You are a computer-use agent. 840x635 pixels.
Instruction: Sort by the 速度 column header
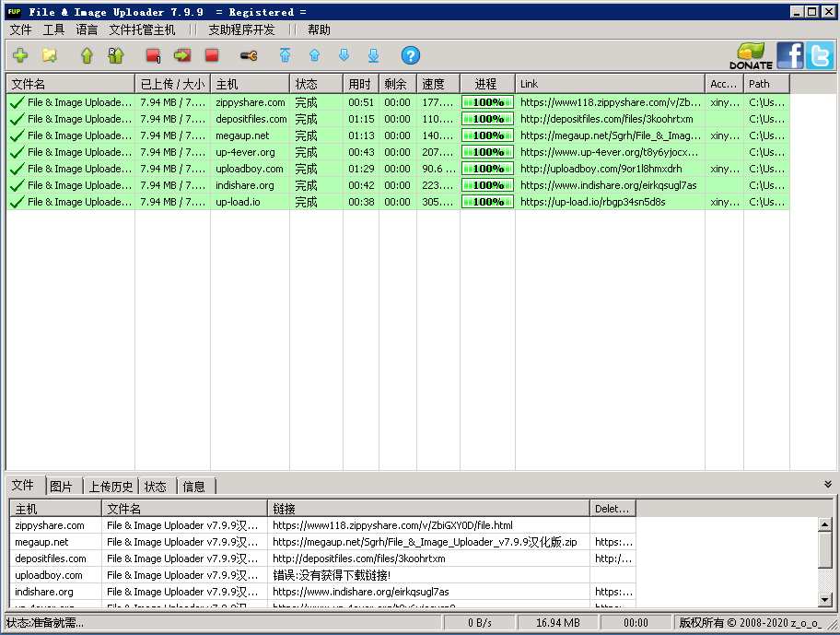(x=438, y=84)
